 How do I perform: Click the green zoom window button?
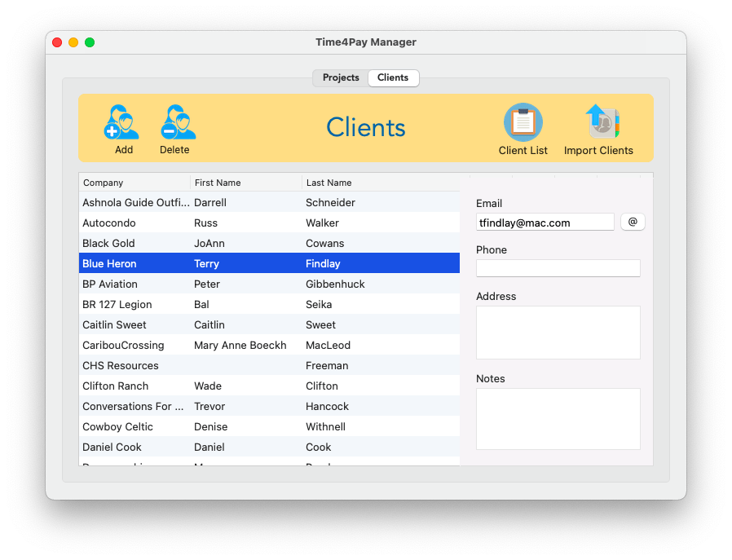coord(90,42)
